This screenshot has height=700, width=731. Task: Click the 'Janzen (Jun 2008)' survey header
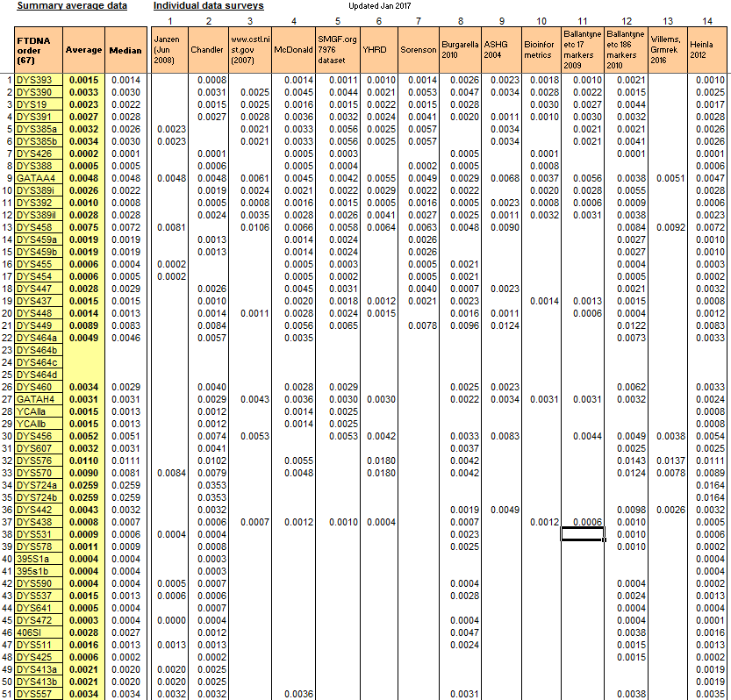point(169,50)
